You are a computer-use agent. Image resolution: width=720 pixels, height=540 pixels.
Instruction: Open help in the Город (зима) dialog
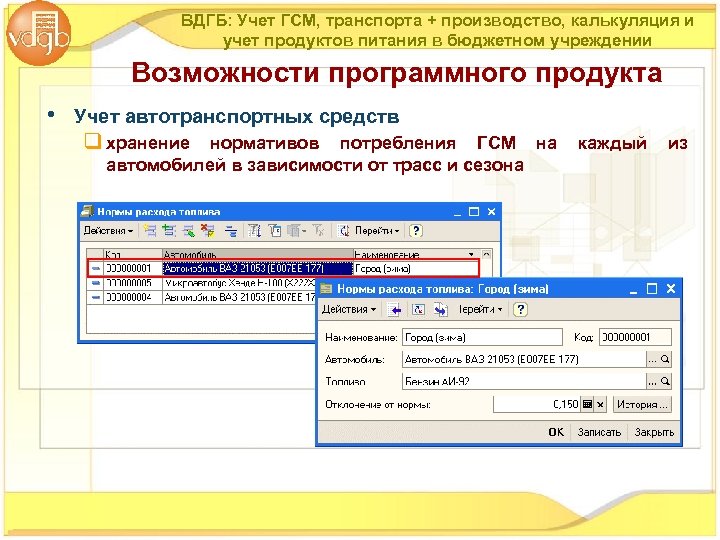pyautogui.click(x=520, y=309)
